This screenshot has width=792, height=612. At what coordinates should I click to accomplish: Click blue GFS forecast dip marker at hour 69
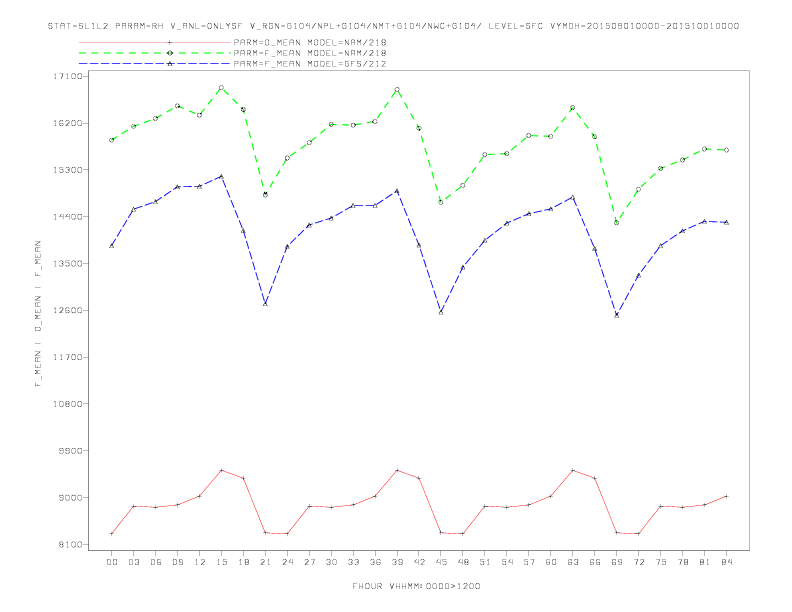pos(617,315)
